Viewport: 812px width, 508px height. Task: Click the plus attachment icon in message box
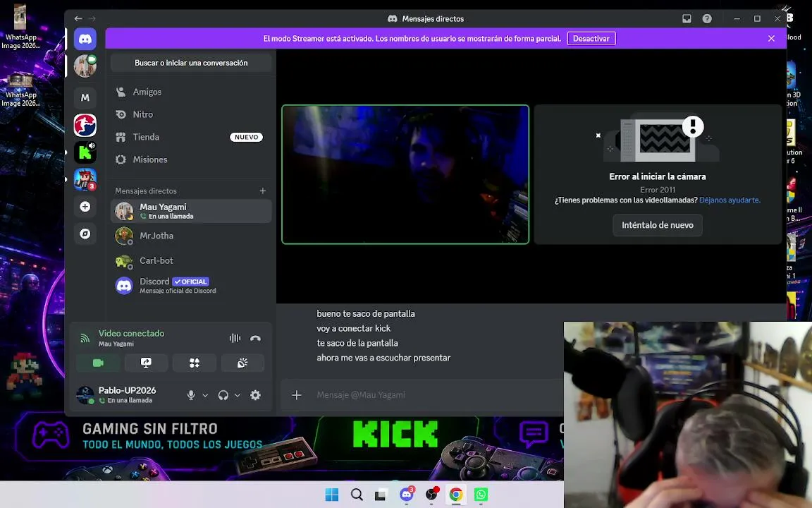point(297,395)
